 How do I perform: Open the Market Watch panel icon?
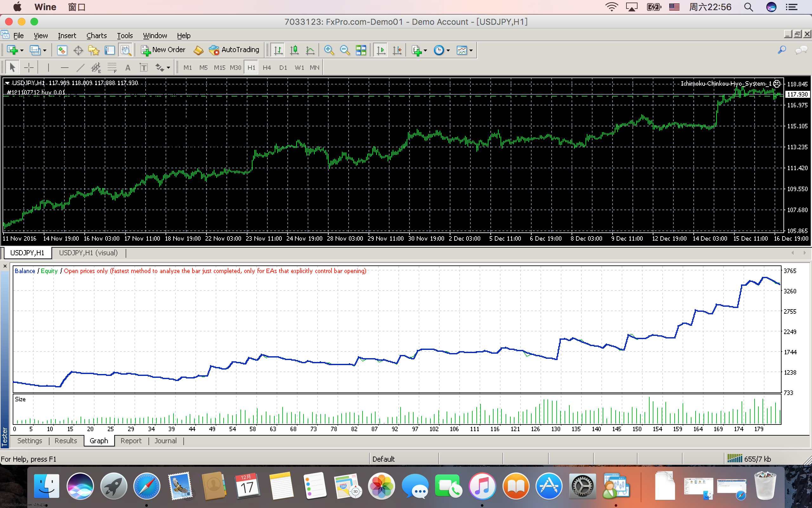click(x=62, y=50)
